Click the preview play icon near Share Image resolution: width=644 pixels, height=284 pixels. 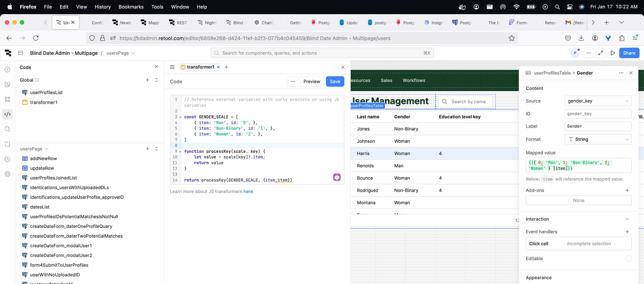[613, 53]
